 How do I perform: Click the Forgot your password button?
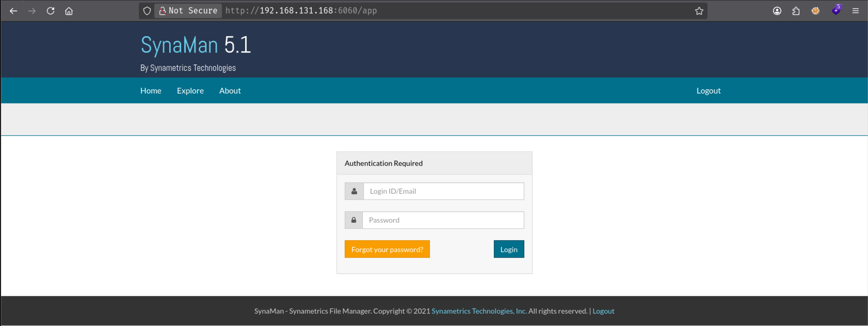point(387,249)
